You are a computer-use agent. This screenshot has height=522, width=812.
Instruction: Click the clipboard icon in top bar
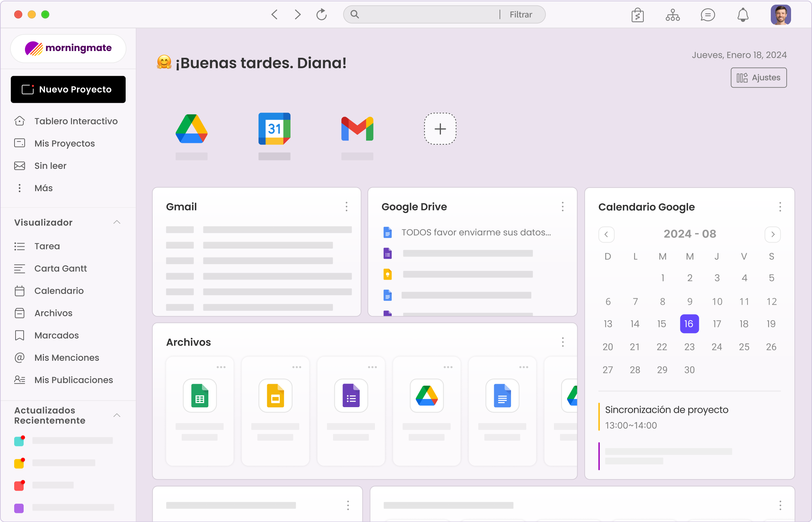(x=637, y=15)
